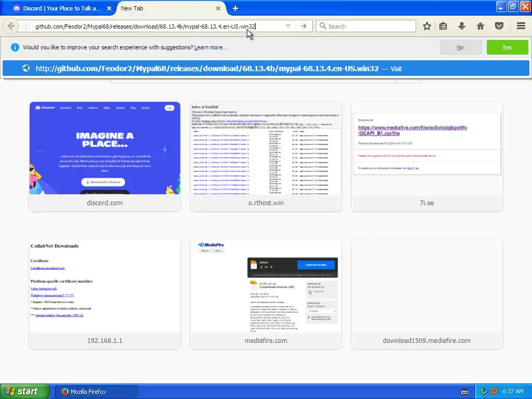Open site identity info icon in address bar
532x399 pixels.
[26, 26]
